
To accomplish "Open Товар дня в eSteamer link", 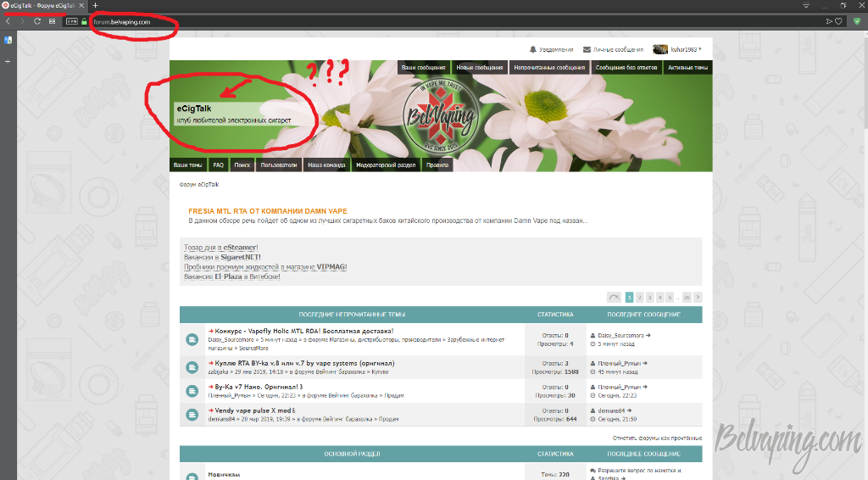I will tap(221, 248).
